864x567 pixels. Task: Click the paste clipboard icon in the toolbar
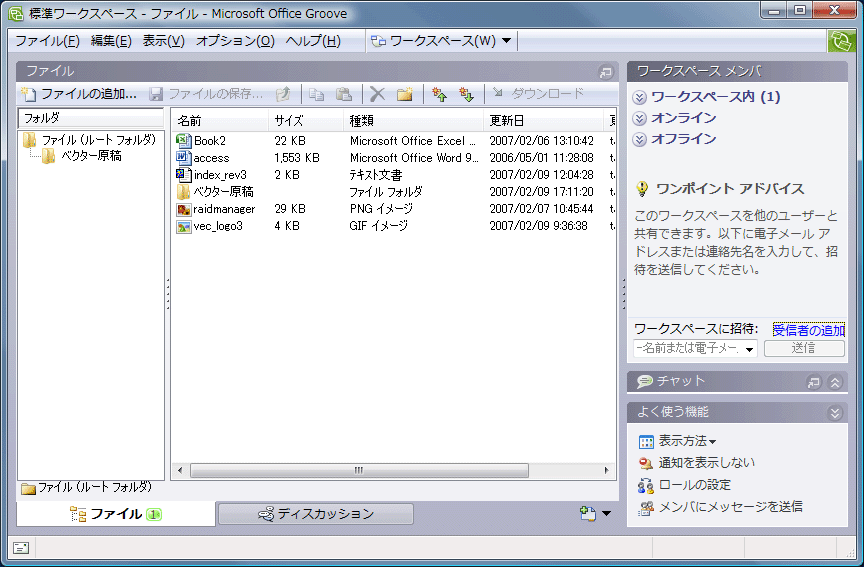(x=343, y=94)
